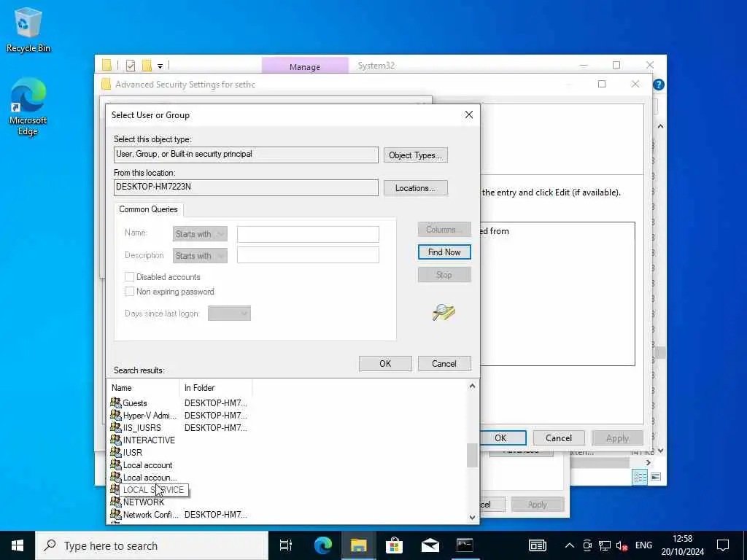Click the search results scrollbar thumb
The height and width of the screenshot is (560, 747).
point(472,455)
